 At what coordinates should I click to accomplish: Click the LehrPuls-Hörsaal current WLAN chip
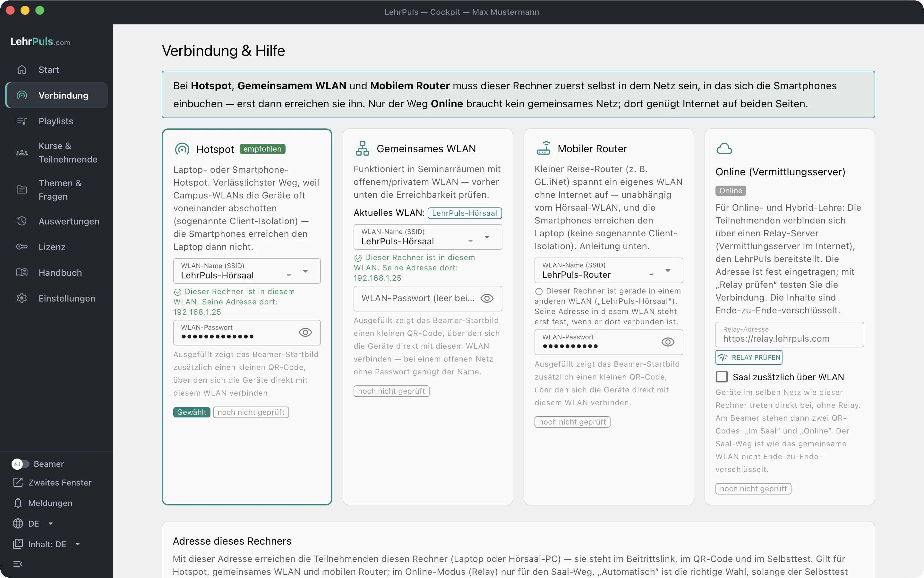pos(465,213)
